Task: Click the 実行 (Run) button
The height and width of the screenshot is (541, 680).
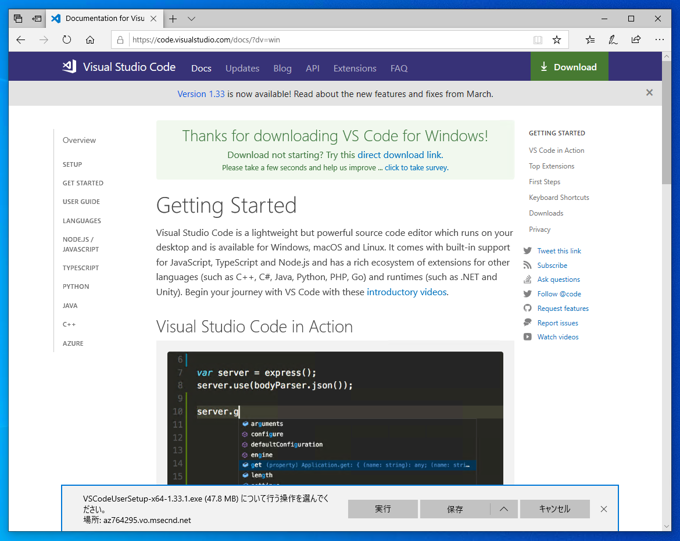Action: (383, 509)
